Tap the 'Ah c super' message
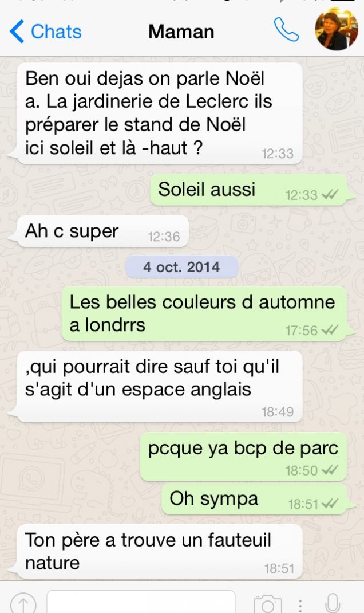Image resolution: width=364 pixels, height=613 pixels. point(102,231)
